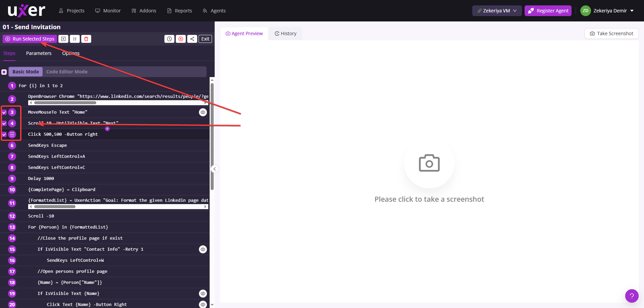Image resolution: width=644 pixels, height=308 pixels.
Task: Switch to the Options tab
Action: pyautogui.click(x=71, y=53)
